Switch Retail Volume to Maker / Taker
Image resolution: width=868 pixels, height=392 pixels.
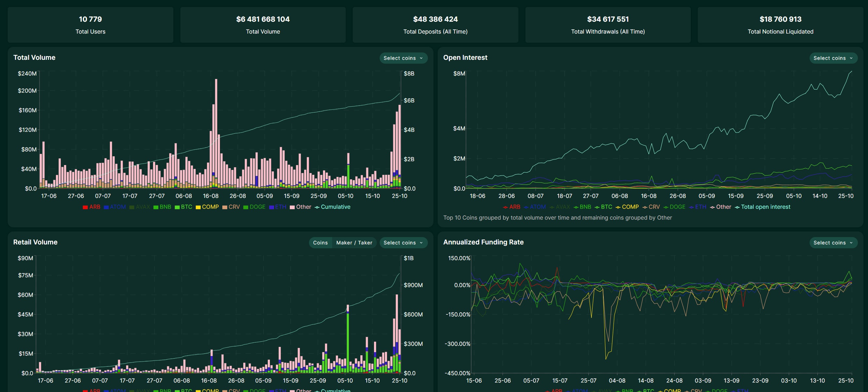(354, 243)
